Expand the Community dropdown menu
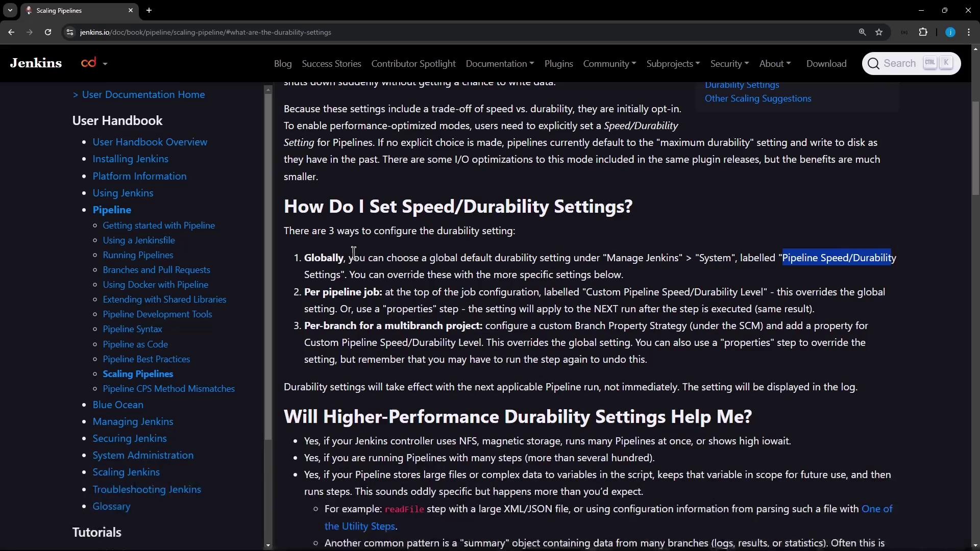The image size is (980, 551). pyautogui.click(x=609, y=64)
